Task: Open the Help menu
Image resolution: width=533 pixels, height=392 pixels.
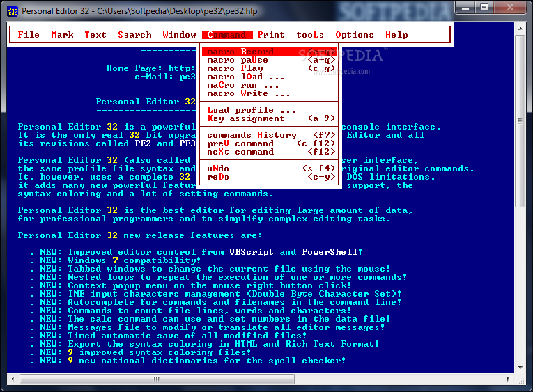Action: pos(396,35)
